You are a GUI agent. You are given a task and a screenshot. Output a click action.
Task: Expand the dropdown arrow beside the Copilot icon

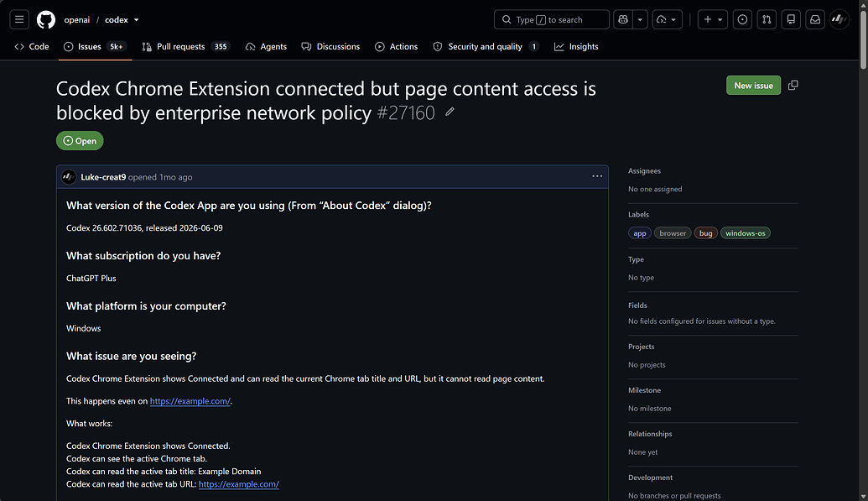click(x=640, y=19)
